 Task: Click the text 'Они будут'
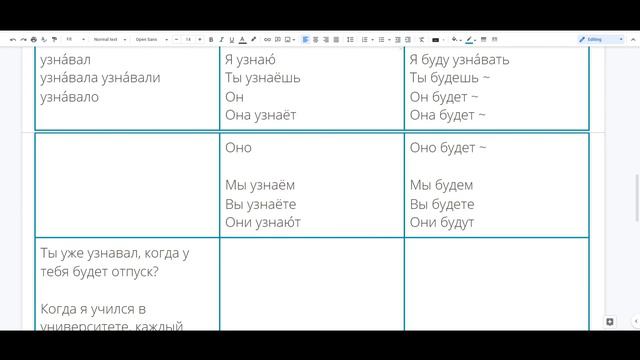(442, 222)
